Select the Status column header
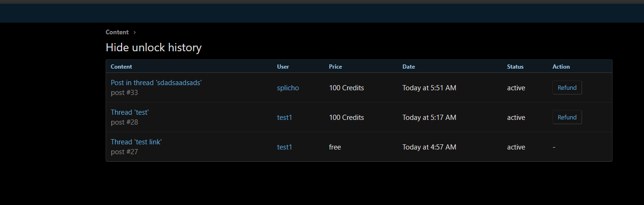This screenshot has width=644, height=205. pos(515,67)
